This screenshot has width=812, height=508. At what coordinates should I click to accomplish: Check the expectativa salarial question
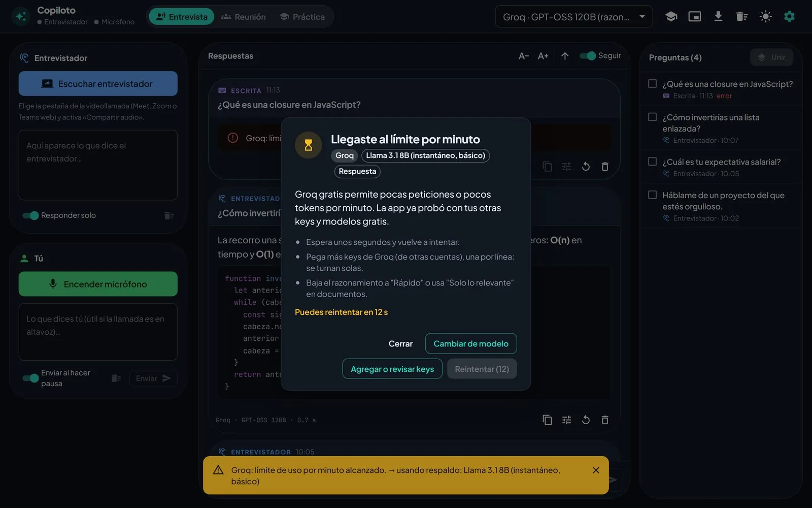point(653,162)
